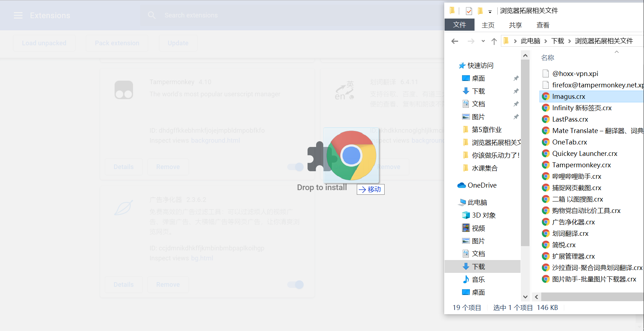Image resolution: width=644 pixels, height=331 pixels.
Task: Select 哔哩哔哩助手.crx file
Action: click(577, 177)
